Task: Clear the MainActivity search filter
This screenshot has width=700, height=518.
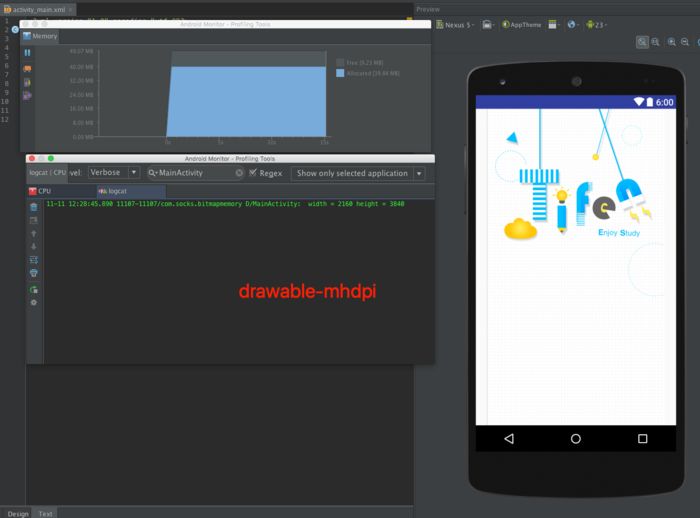Action: coord(239,173)
